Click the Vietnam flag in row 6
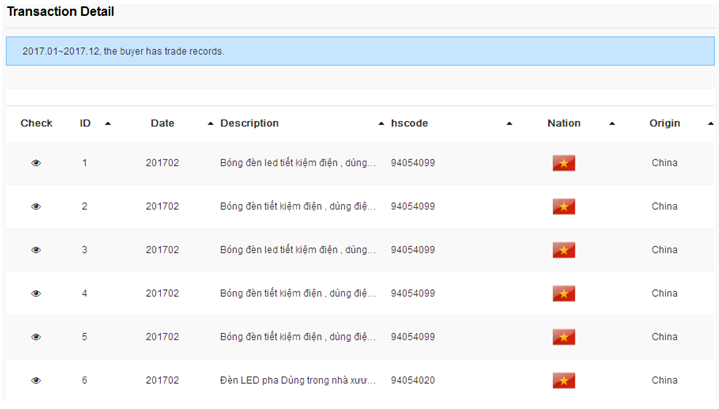Viewport: 719px width, 409px height. coord(564,380)
